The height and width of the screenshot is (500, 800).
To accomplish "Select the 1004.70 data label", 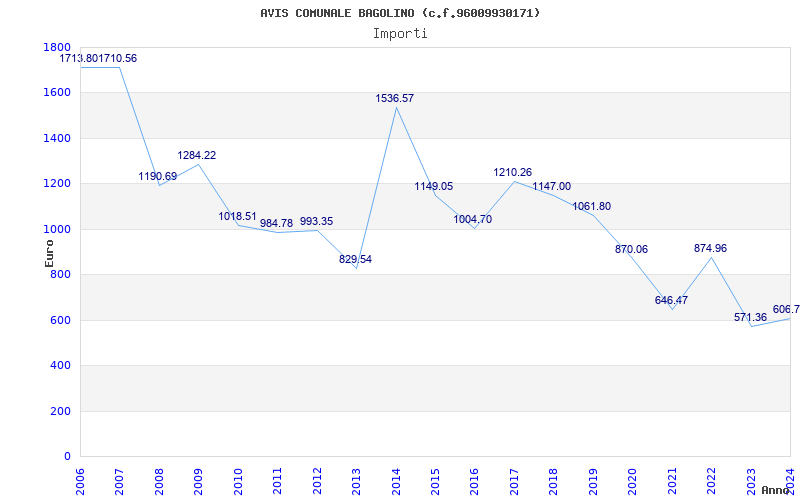I will pyautogui.click(x=473, y=219).
